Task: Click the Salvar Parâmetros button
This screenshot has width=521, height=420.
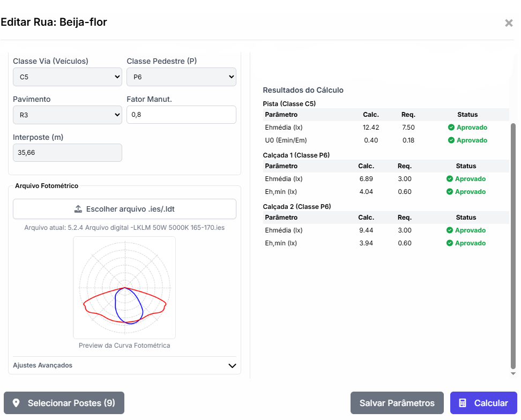Action: click(397, 403)
